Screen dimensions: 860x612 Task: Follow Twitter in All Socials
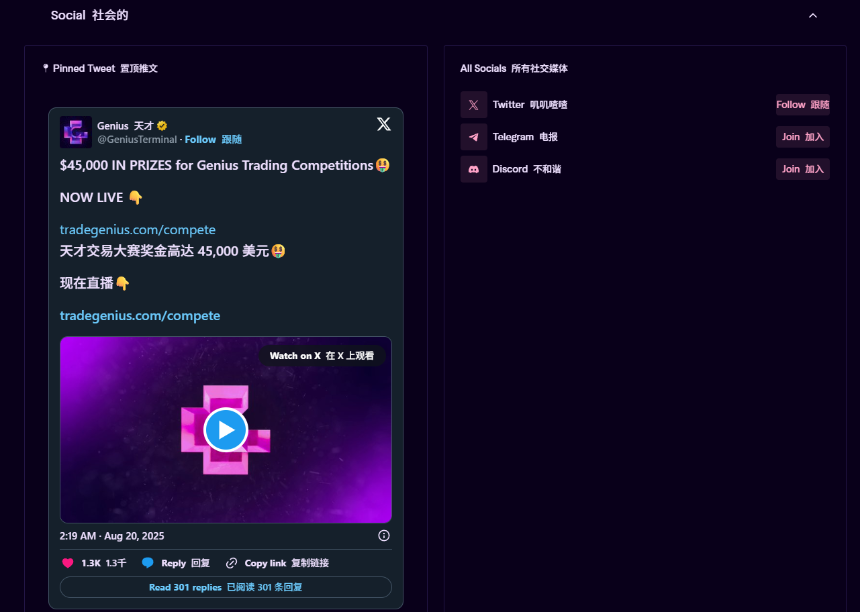coord(802,105)
